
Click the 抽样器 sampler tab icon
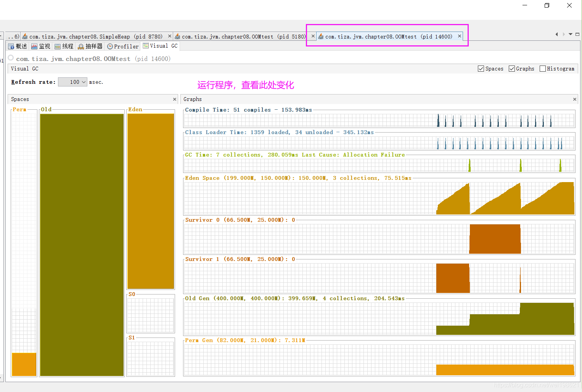(x=81, y=46)
